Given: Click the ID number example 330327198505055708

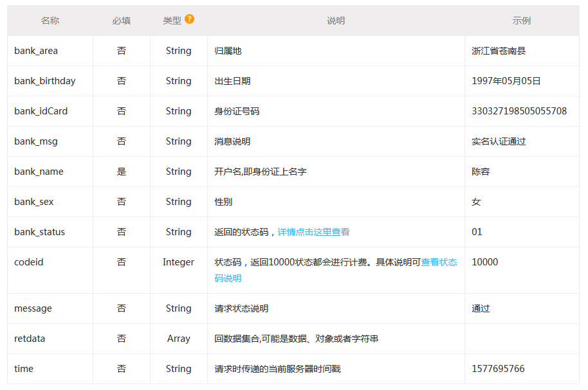Looking at the screenshot, I should [519, 111].
